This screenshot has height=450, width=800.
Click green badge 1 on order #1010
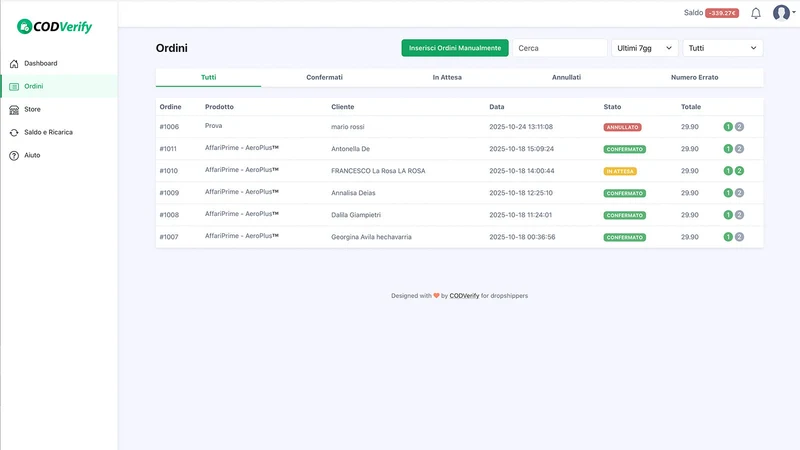728,171
